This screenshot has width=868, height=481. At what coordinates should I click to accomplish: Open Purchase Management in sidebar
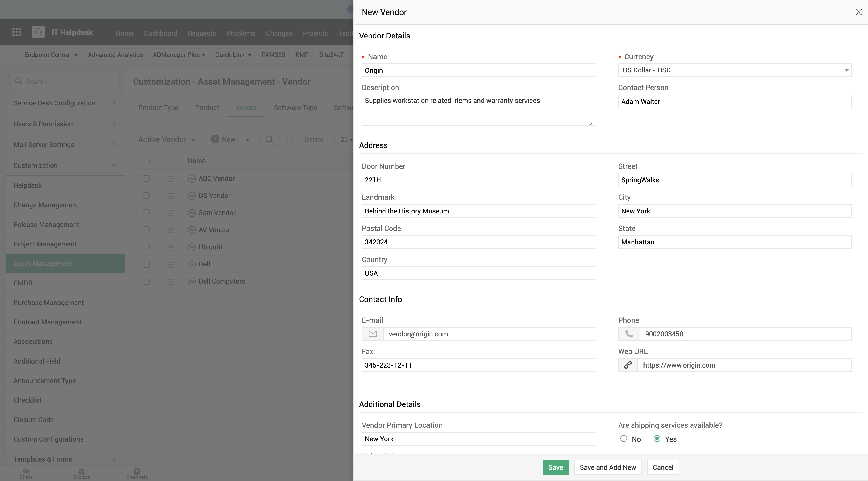pos(49,303)
